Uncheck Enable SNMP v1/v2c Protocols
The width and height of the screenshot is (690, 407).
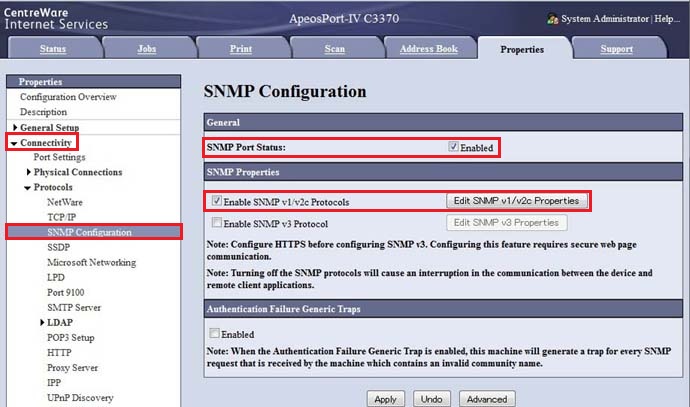(x=216, y=201)
